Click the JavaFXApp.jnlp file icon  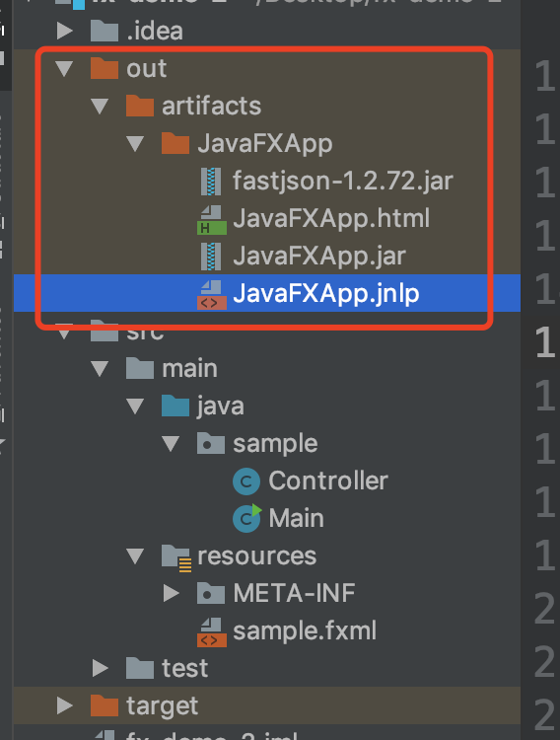(211, 294)
